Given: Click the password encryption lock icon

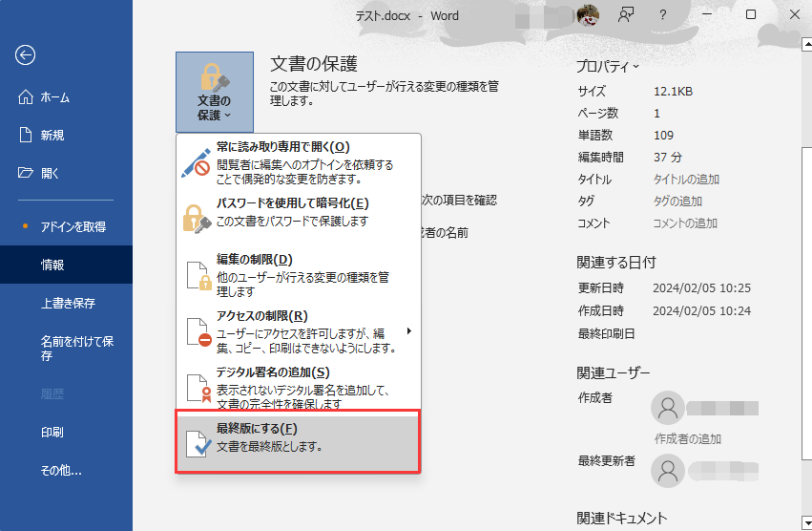Looking at the screenshot, I should [197, 219].
